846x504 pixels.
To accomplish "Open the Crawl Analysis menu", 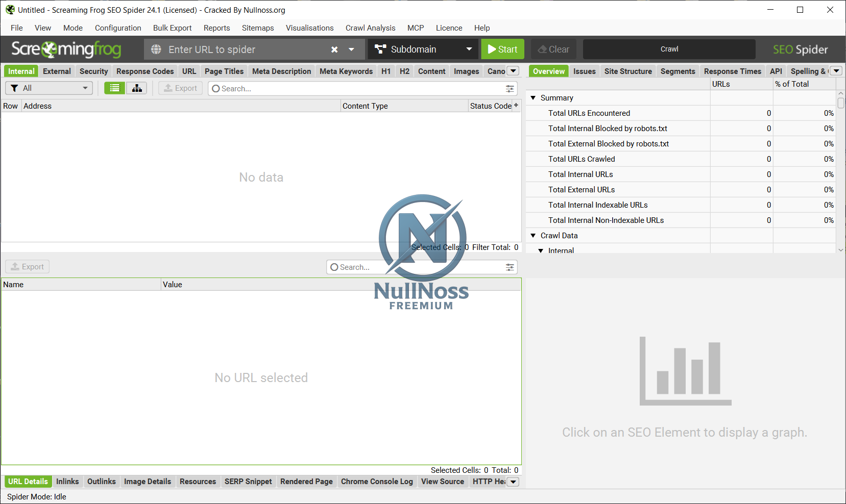I will [371, 28].
